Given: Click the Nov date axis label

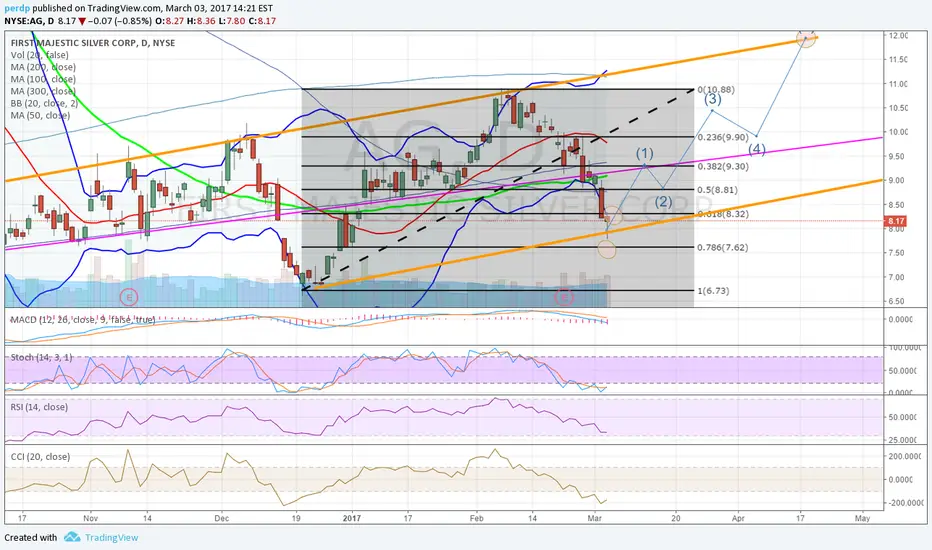Looking at the screenshot, I should [90, 518].
